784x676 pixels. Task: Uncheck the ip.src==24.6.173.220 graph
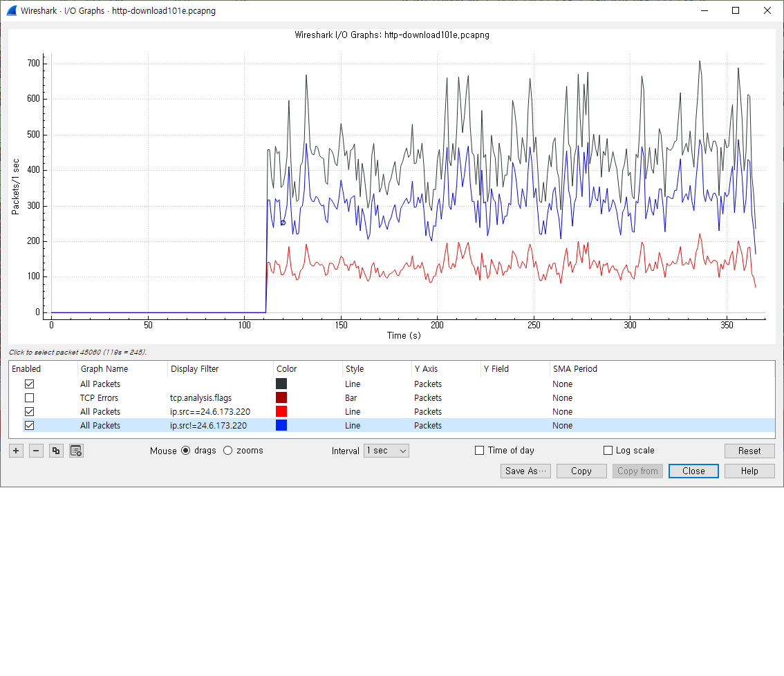[x=30, y=411]
